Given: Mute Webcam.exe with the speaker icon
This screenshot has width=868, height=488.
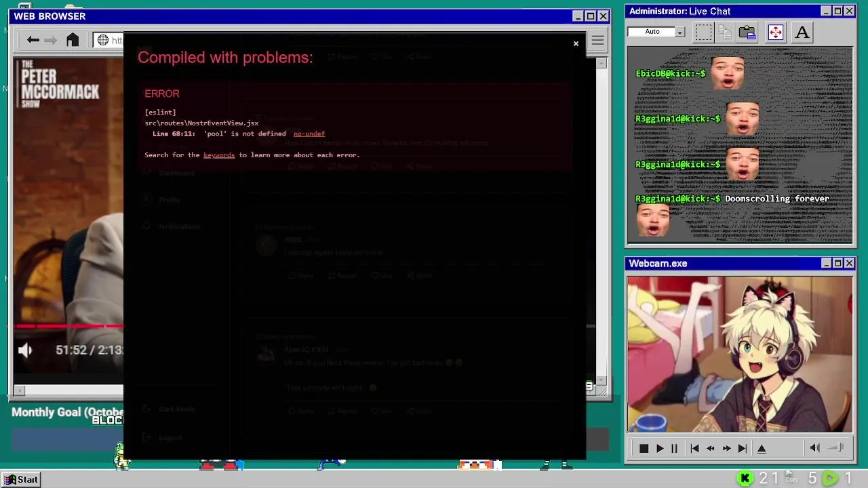Looking at the screenshot, I should [815, 448].
